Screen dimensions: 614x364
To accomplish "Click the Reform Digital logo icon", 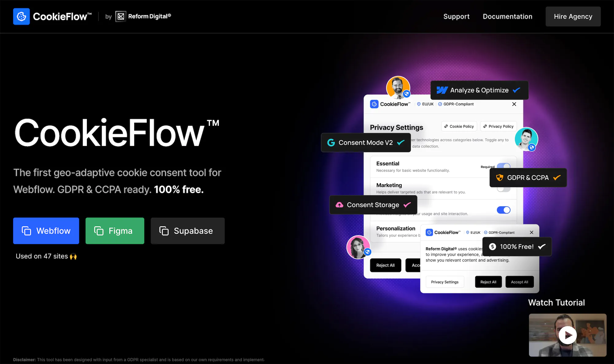I will [121, 17].
